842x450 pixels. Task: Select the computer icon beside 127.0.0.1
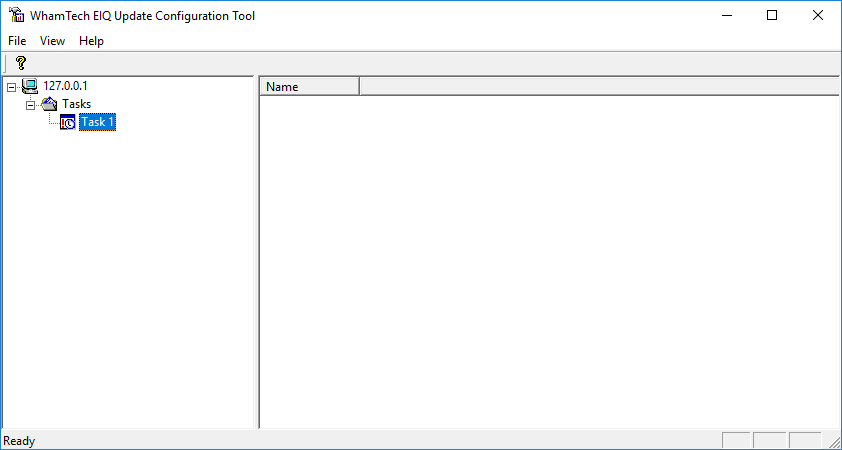tap(30, 86)
